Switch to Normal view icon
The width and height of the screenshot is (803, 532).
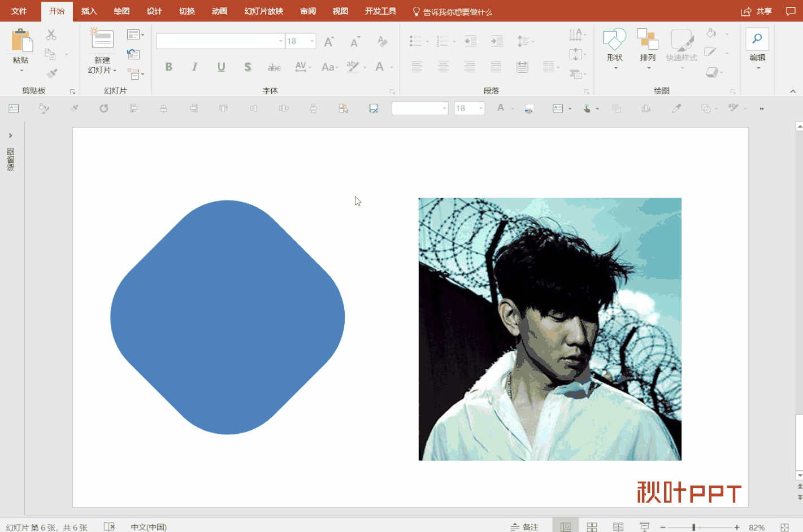(566, 527)
